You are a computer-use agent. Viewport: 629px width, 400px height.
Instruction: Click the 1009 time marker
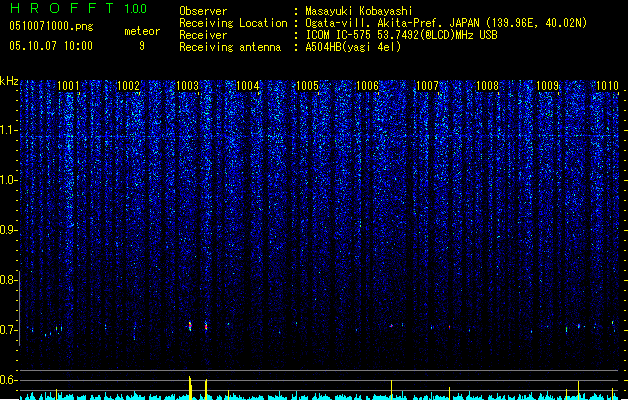(548, 86)
